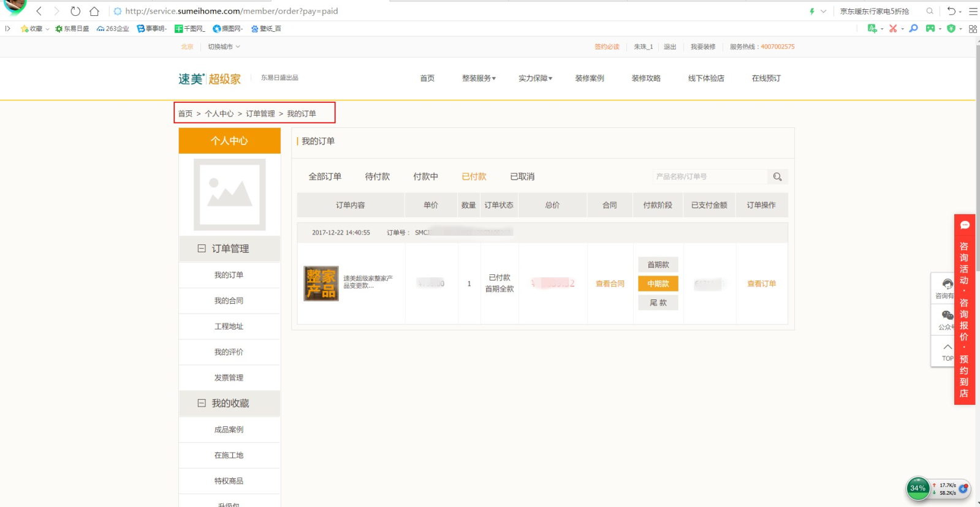Viewport: 980px width, 507px height.
Task: Switch to the 全部订单 tab
Action: (x=325, y=176)
